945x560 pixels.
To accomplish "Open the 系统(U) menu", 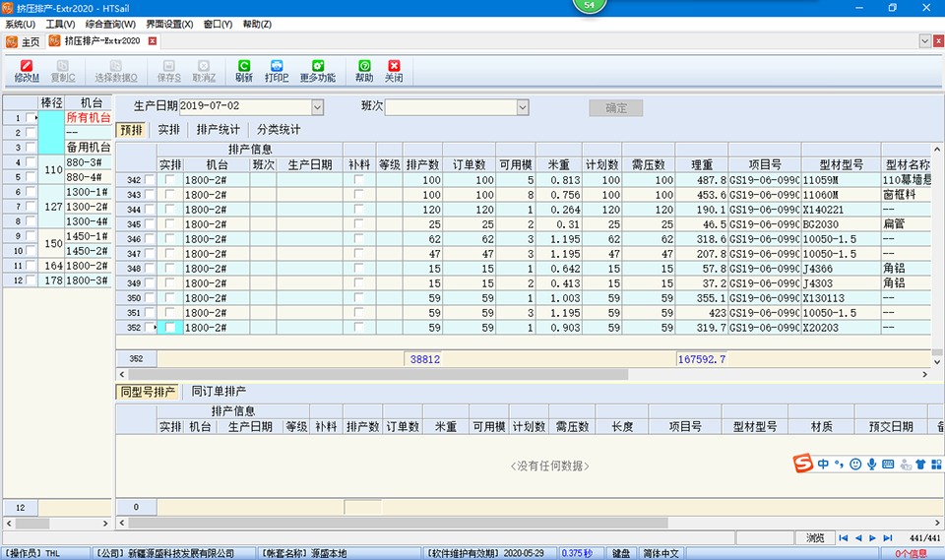I will click(20, 24).
